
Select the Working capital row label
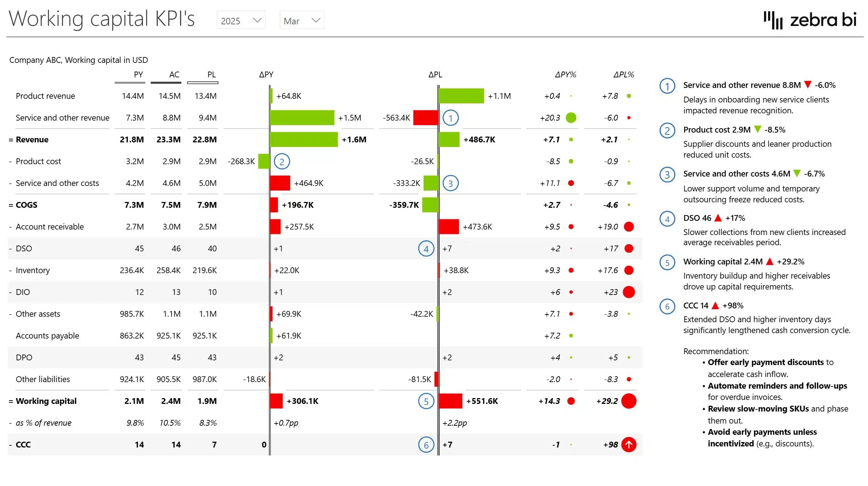tap(46, 401)
